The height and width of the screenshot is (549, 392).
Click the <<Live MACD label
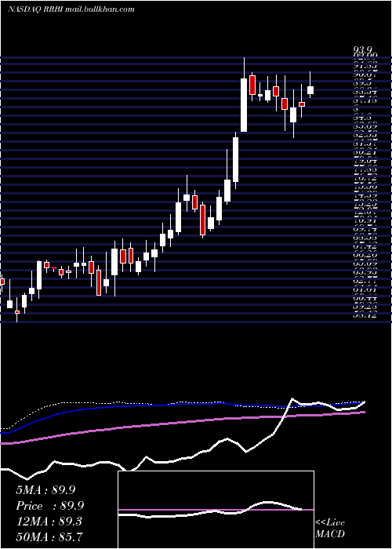click(x=330, y=529)
